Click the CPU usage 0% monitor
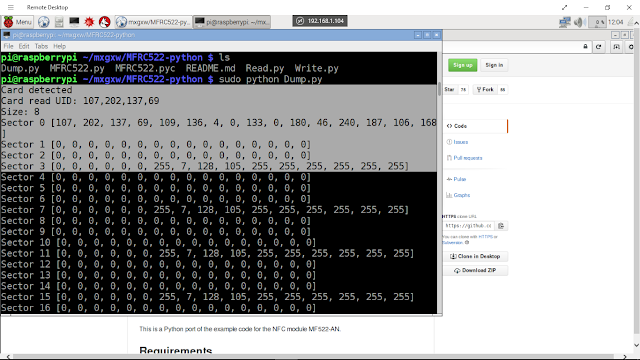640x360 pixels. point(597,22)
